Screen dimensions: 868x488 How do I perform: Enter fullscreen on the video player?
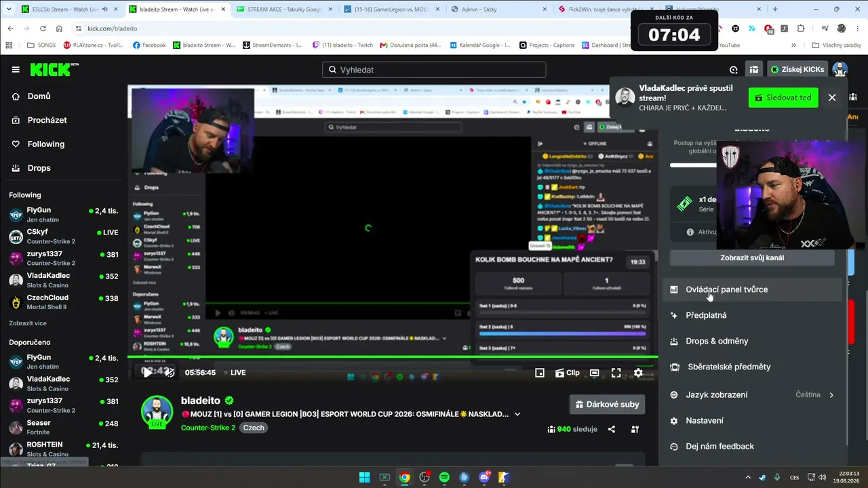[616, 373]
